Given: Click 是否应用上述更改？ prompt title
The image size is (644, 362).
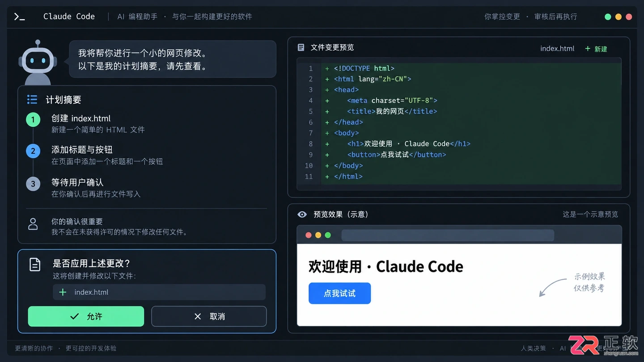Looking at the screenshot, I should 91,264.
